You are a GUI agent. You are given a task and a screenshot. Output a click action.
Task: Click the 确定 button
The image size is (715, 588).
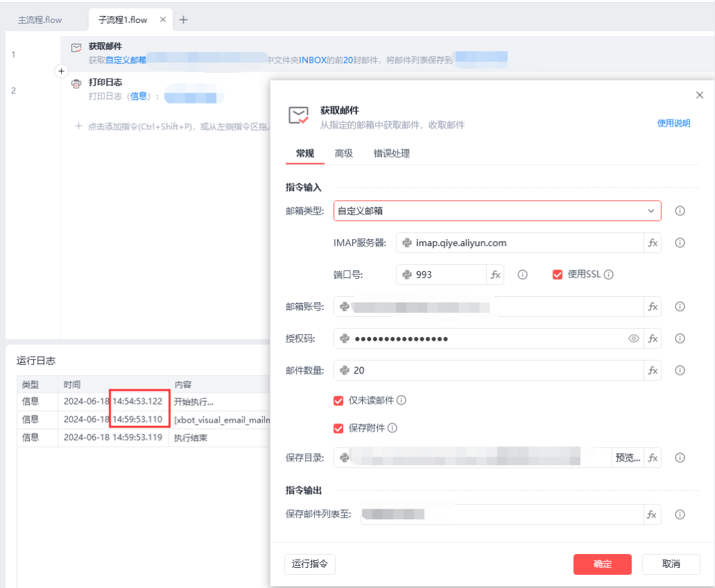point(602,564)
